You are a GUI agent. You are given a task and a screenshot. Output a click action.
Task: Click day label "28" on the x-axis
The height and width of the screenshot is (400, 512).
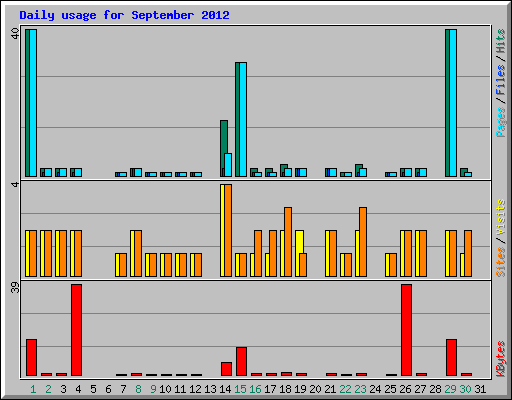tap(435, 389)
